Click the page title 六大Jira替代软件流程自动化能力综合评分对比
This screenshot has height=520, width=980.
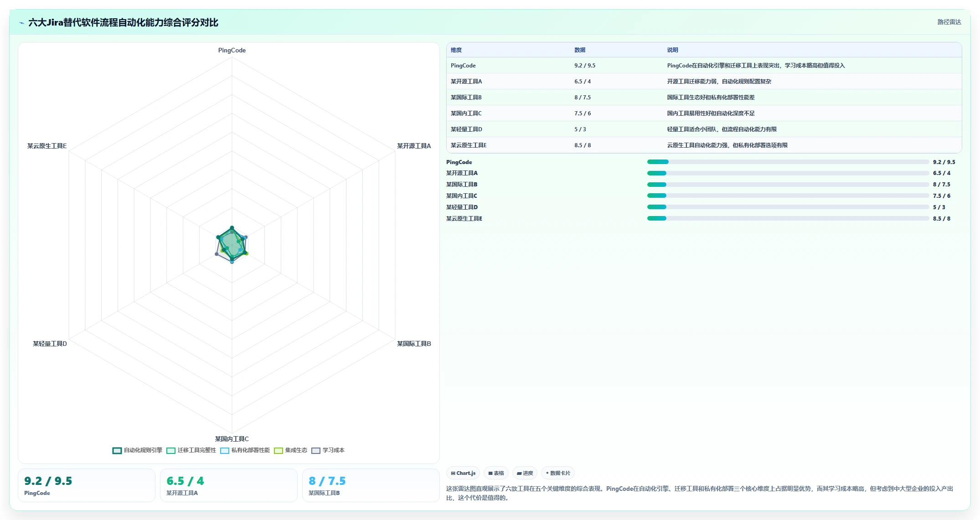coord(123,23)
